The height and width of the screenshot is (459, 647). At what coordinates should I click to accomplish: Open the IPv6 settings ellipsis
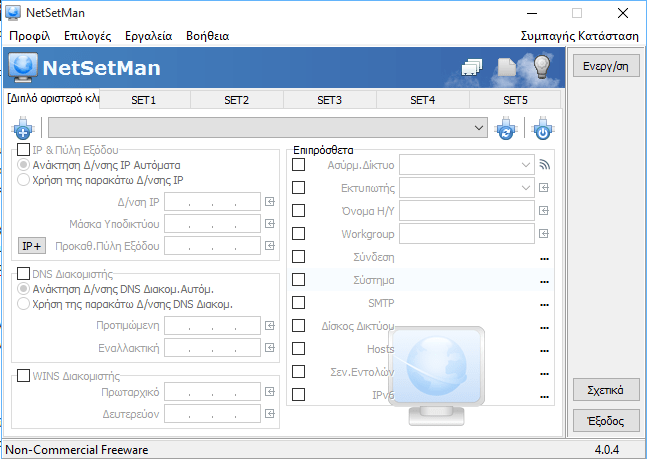544,397
